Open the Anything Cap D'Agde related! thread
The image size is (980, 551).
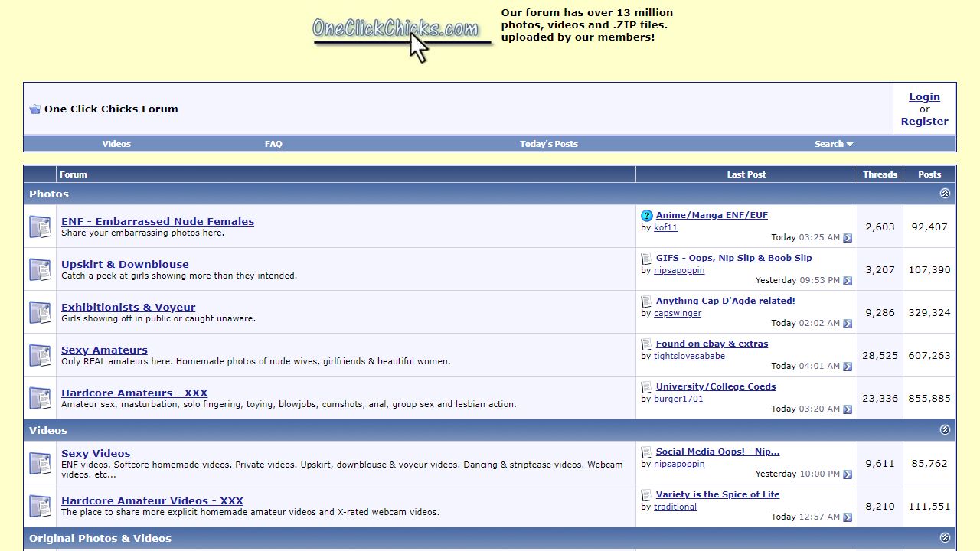726,301
